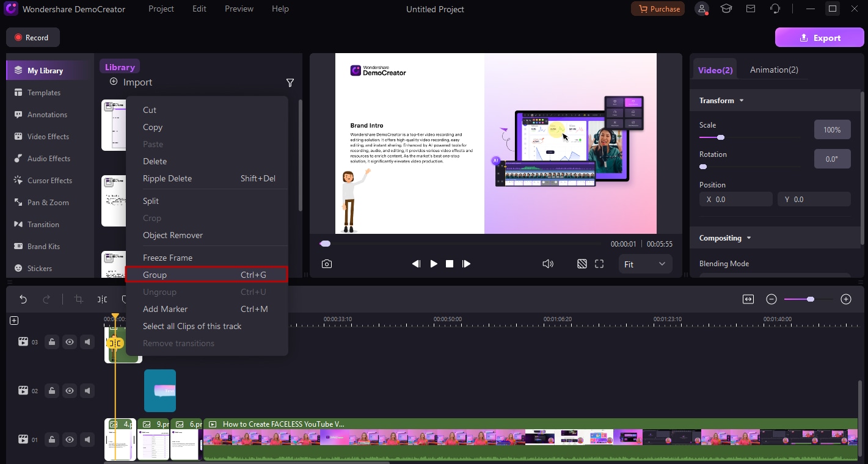Click the preview volume speaker icon
Image resolution: width=868 pixels, height=464 pixels.
click(548, 264)
